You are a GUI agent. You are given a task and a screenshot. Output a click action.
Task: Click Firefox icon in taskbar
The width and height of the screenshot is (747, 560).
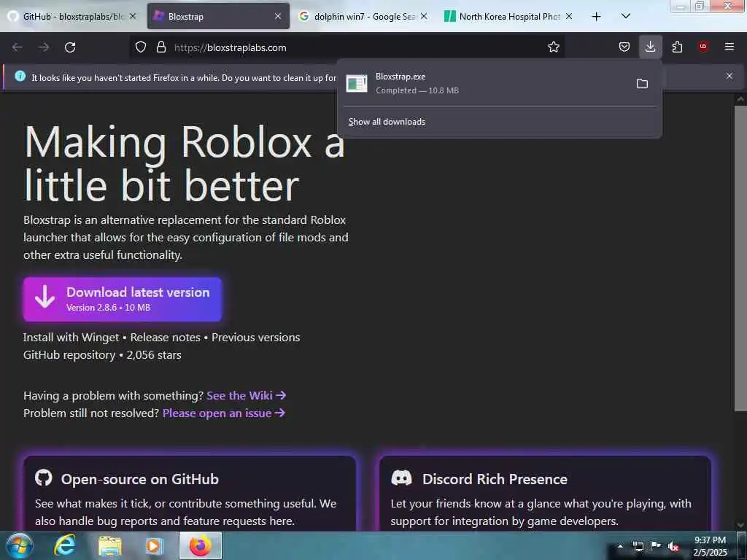(201, 545)
